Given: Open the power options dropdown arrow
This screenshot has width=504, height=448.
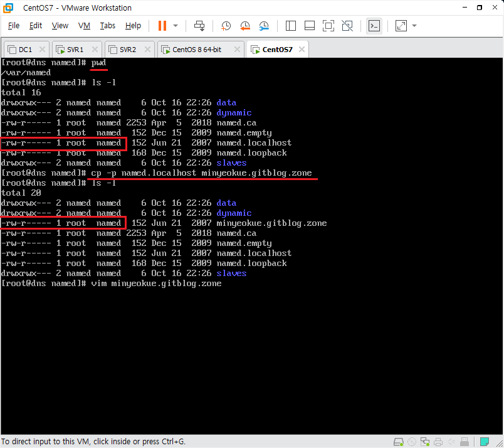Looking at the screenshot, I should point(176,26).
